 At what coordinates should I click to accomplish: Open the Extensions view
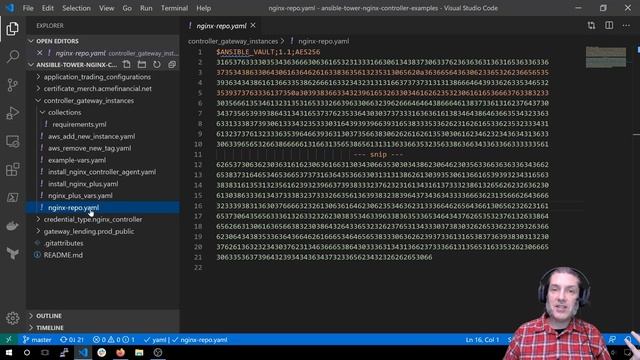point(12,169)
